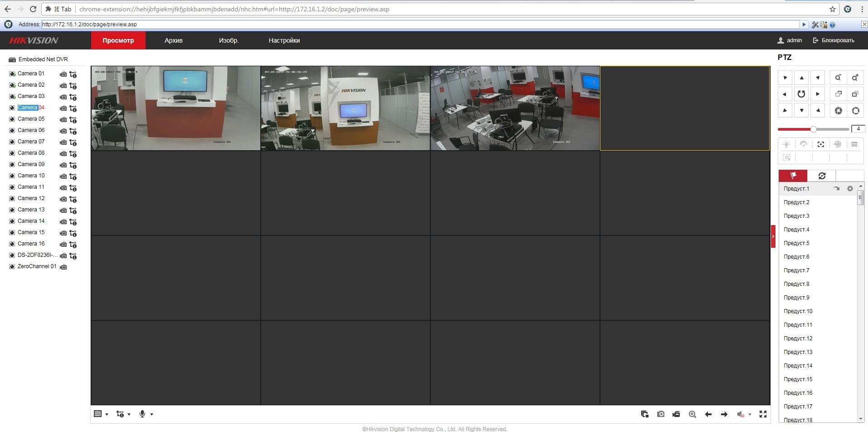
Task: Click the PTZ menu lines icon
Action: coord(854,144)
